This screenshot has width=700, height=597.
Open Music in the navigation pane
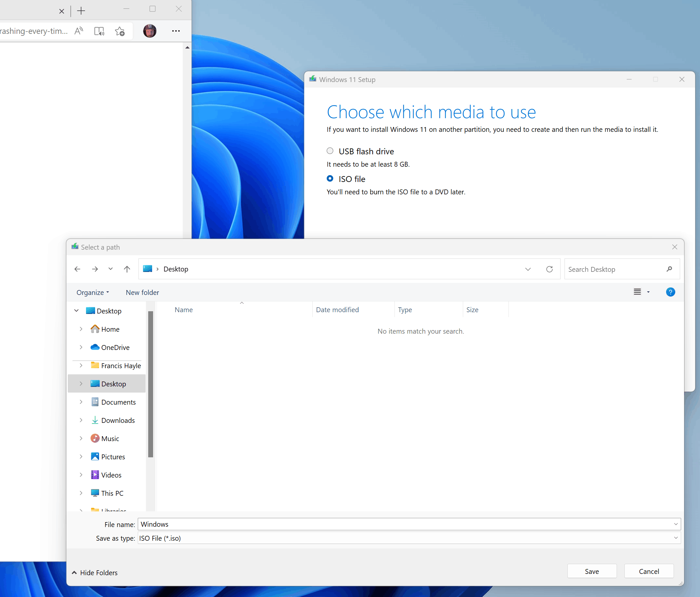105,438
